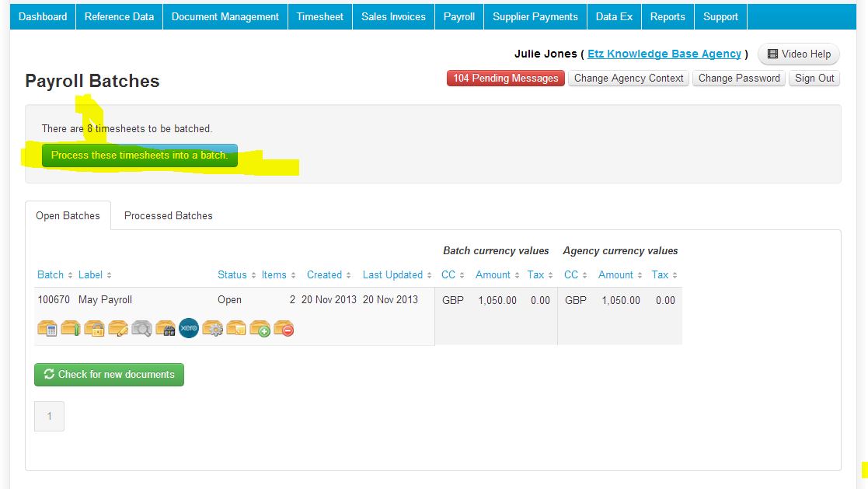The width and height of the screenshot is (868, 489).
Task: Select the Open Batches tab
Action: [68, 215]
